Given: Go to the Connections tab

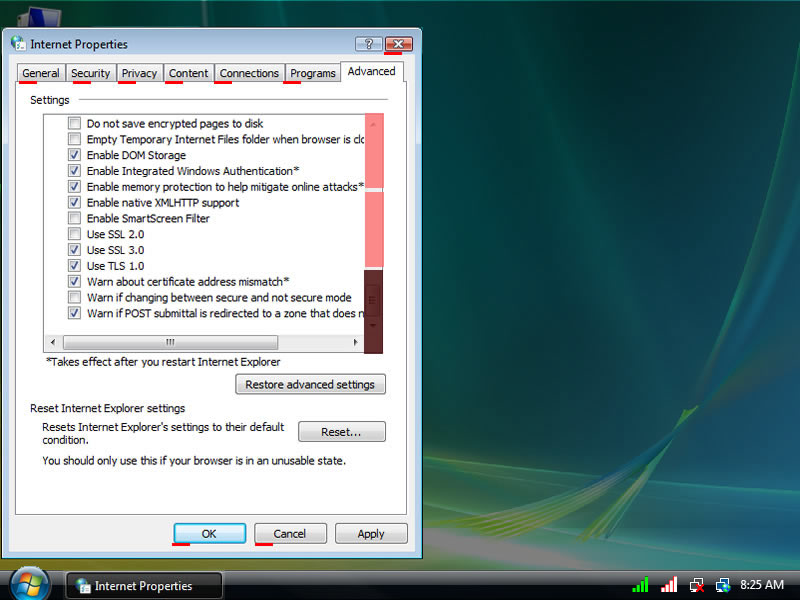Looking at the screenshot, I should coord(249,73).
